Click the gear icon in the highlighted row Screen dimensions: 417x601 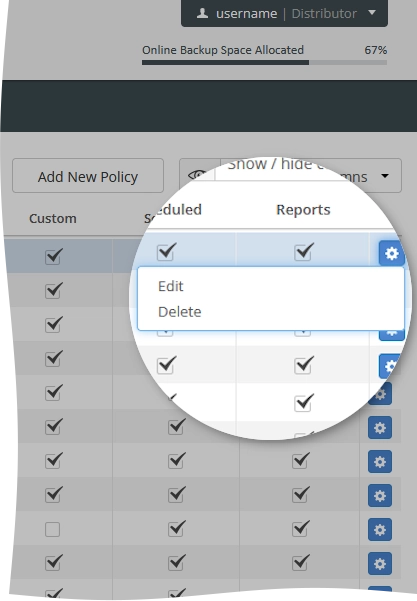(392, 253)
